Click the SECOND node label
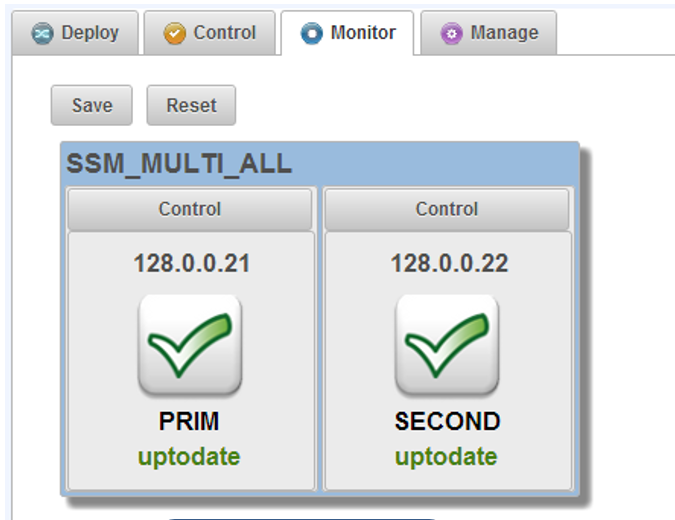This screenshot has width=675, height=520. coord(446,422)
